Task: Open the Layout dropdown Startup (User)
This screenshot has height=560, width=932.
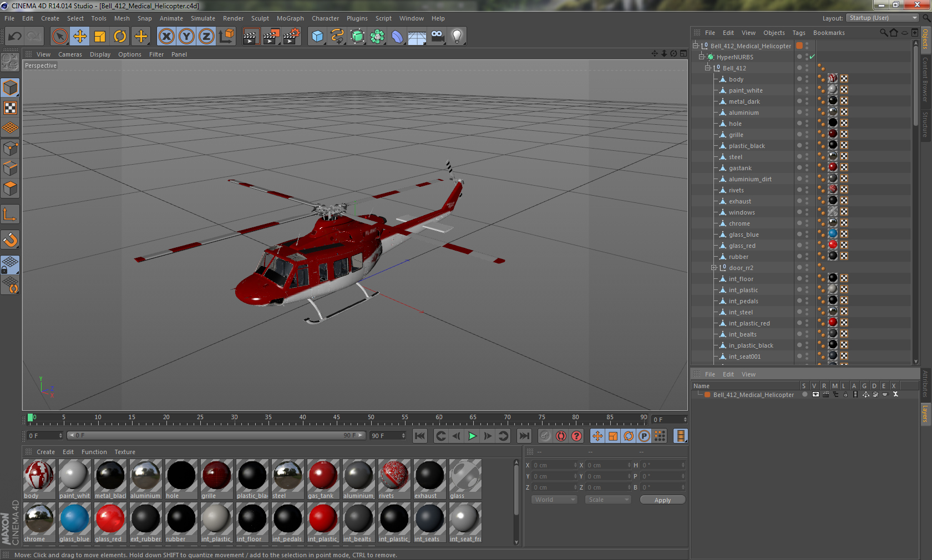Action: click(883, 18)
